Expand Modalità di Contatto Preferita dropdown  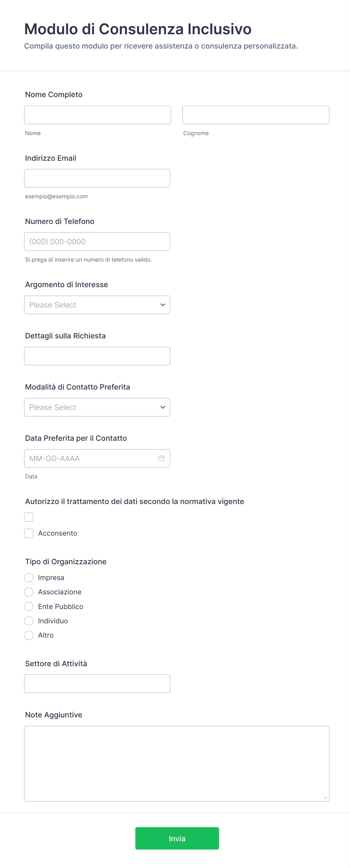97,407
